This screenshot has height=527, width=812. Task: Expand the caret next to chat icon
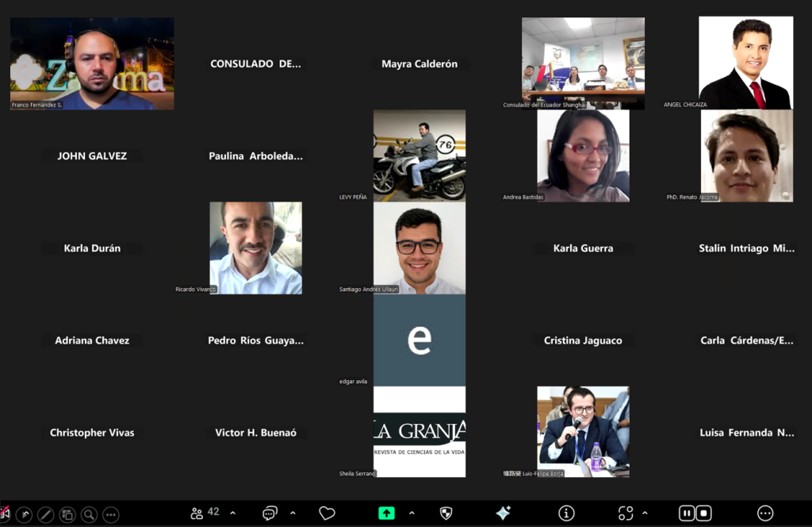pyautogui.click(x=293, y=514)
